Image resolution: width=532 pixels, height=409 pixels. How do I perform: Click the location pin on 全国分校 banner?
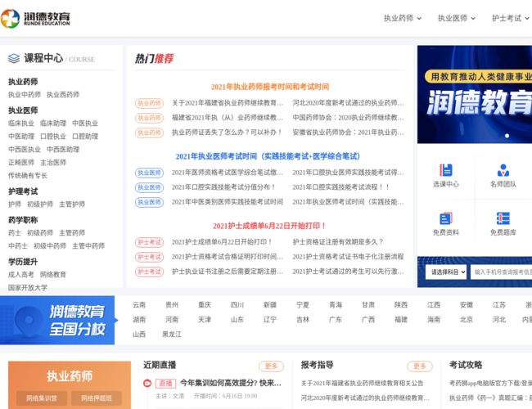point(29,320)
